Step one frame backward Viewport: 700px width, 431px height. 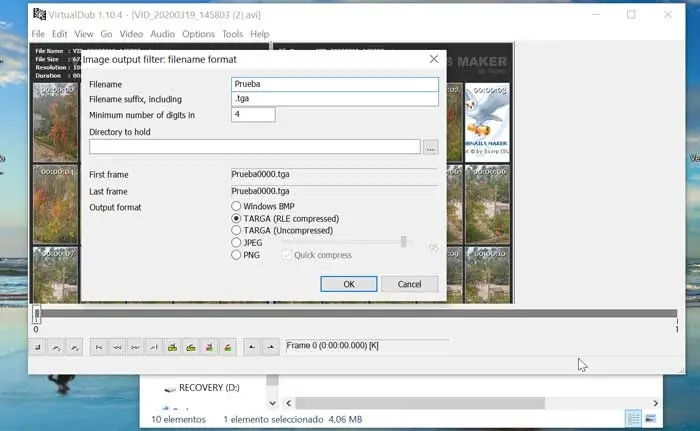point(117,347)
